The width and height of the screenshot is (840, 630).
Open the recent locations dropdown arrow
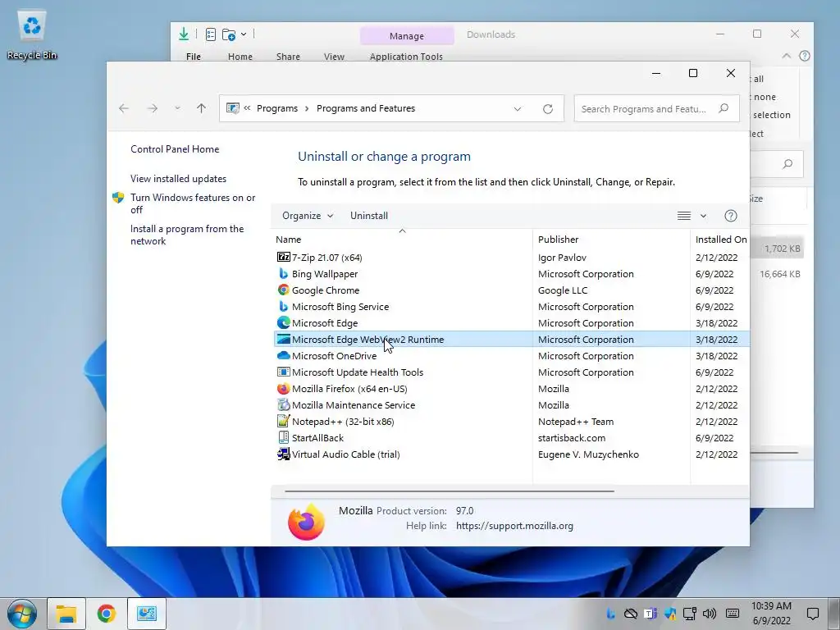coord(177,108)
